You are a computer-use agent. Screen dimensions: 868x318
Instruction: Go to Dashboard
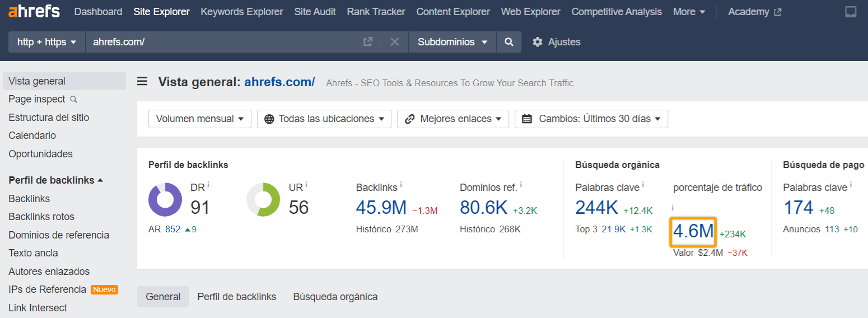[98, 12]
